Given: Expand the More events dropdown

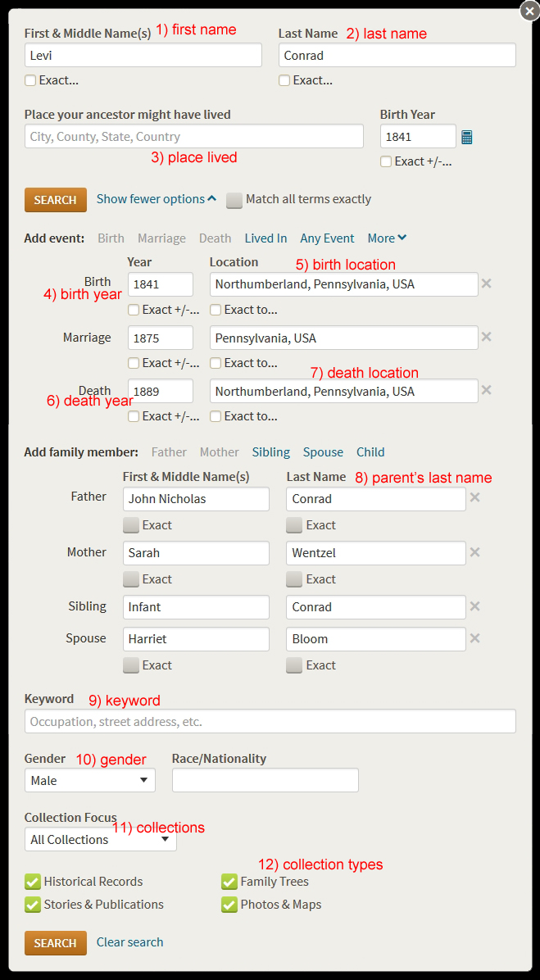Looking at the screenshot, I should 387,238.
